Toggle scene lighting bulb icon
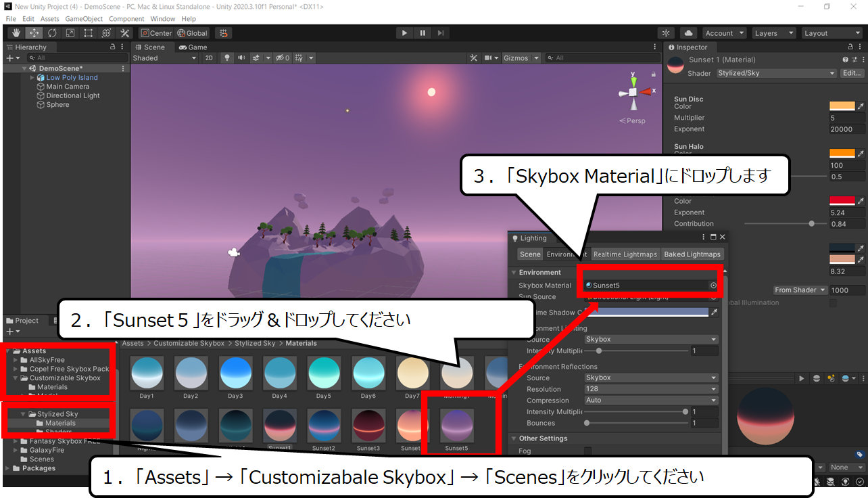Image resolution: width=868 pixels, height=498 pixels. 228,58
